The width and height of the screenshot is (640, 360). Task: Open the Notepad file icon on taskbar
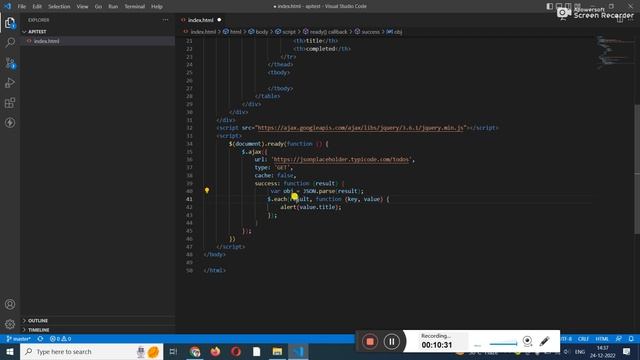coord(256,351)
